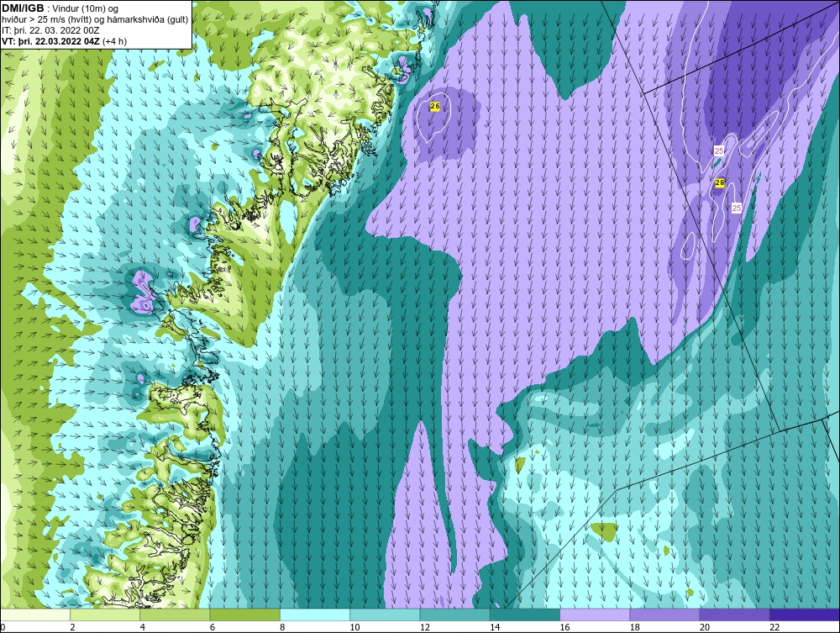This screenshot has width=840, height=633.
Task: Select the darkest purple legend segment above 22
Action: coord(804,615)
